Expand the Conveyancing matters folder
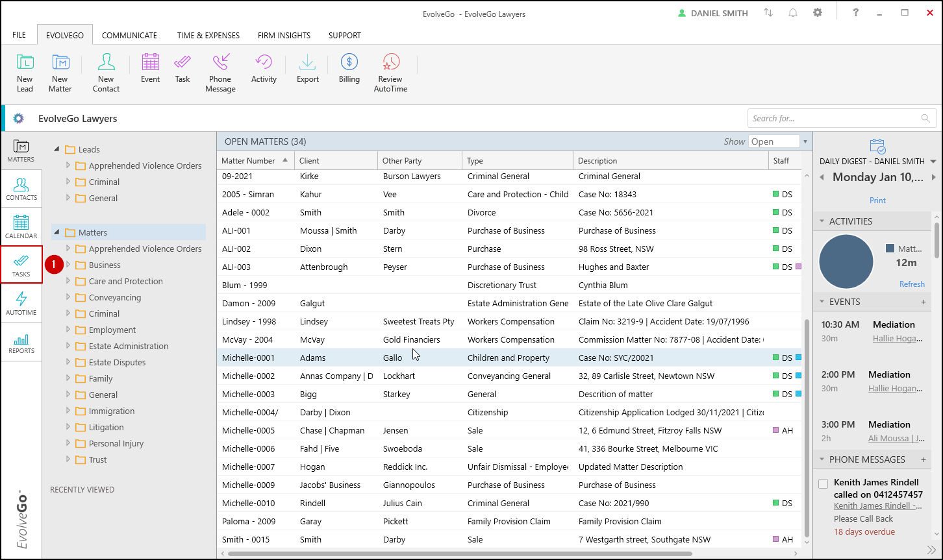This screenshot has height=560, width=943. pos(68,297)
